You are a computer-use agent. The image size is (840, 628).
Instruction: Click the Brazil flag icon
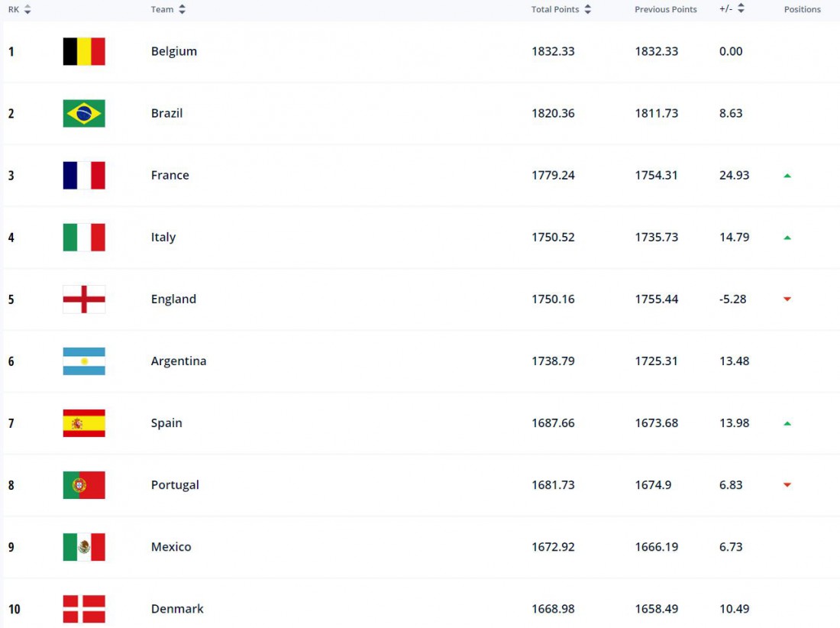84,113
